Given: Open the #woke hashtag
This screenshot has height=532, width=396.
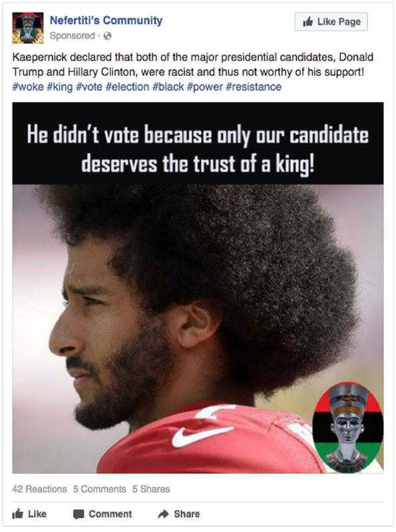Looking at the screenshot, I should point(28,87).
